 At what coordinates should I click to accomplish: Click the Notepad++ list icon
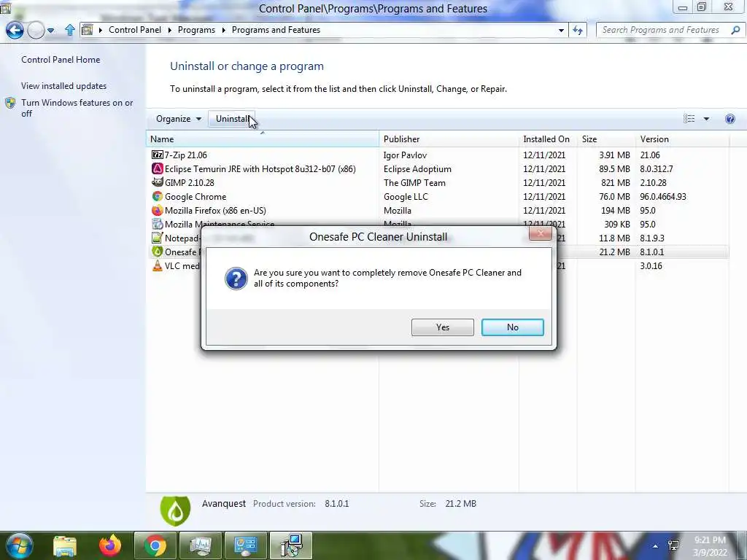coord(158,238)
